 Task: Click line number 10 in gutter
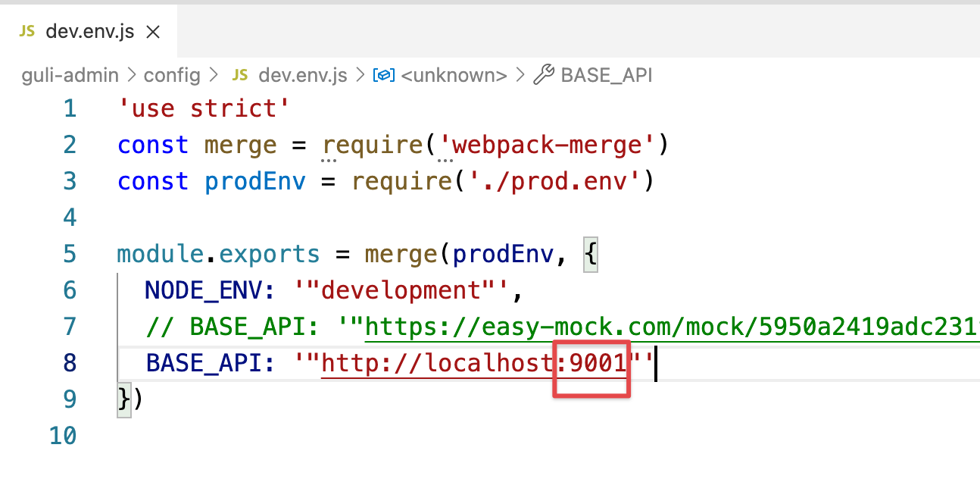63,436
